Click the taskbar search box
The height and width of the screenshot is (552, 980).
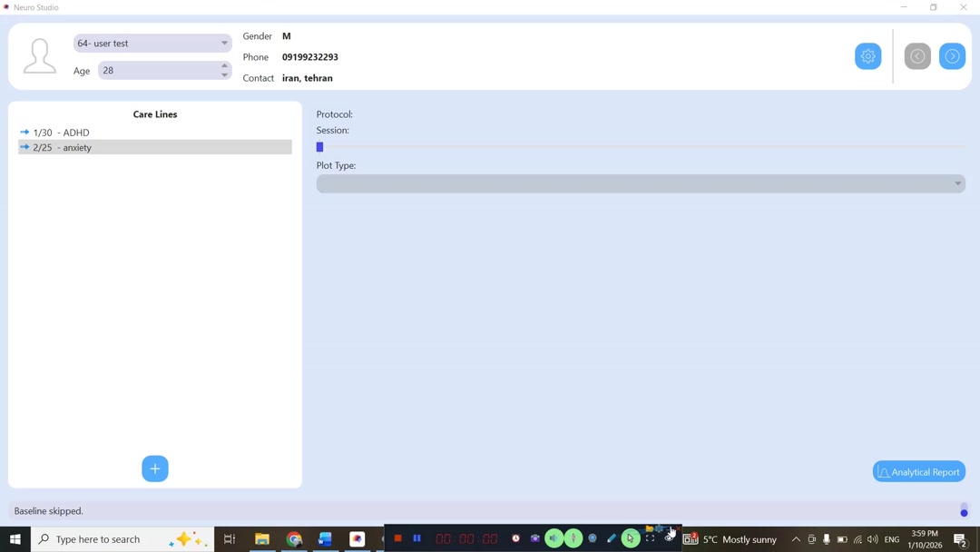(x=122, y=539)
